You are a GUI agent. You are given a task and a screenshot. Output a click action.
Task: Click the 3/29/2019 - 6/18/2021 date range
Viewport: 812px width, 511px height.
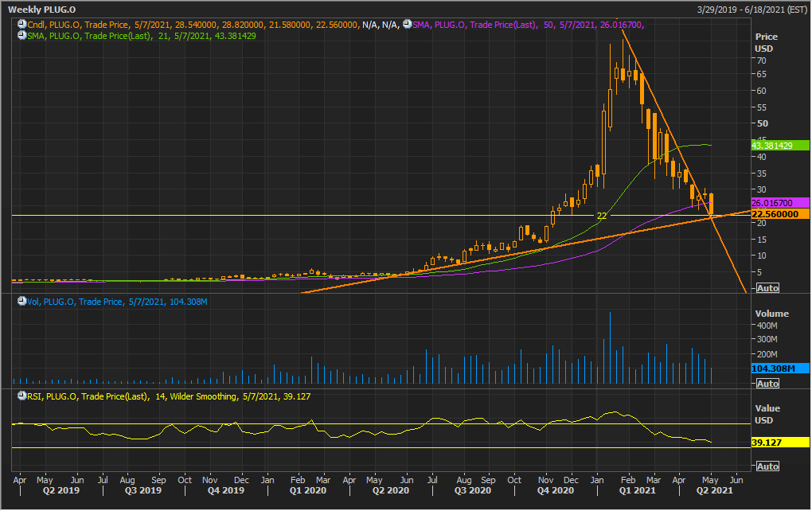pyautogui.click(x=751, y=10)
